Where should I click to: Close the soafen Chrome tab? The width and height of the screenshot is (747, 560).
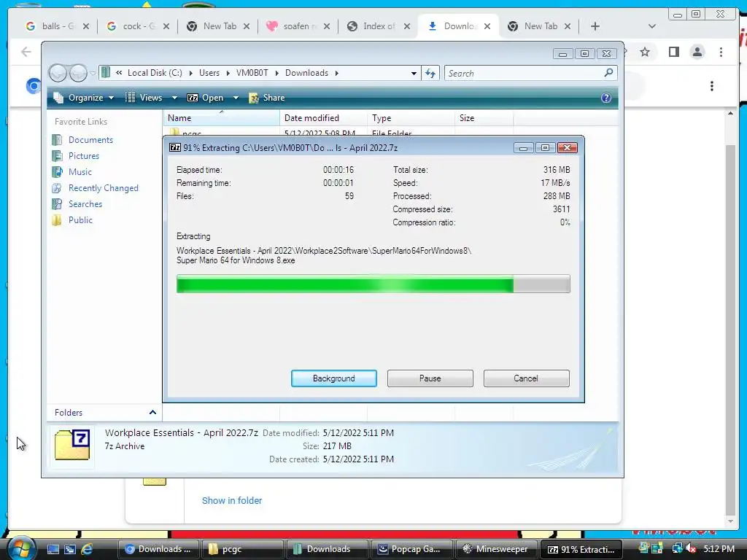click(326, 26)
